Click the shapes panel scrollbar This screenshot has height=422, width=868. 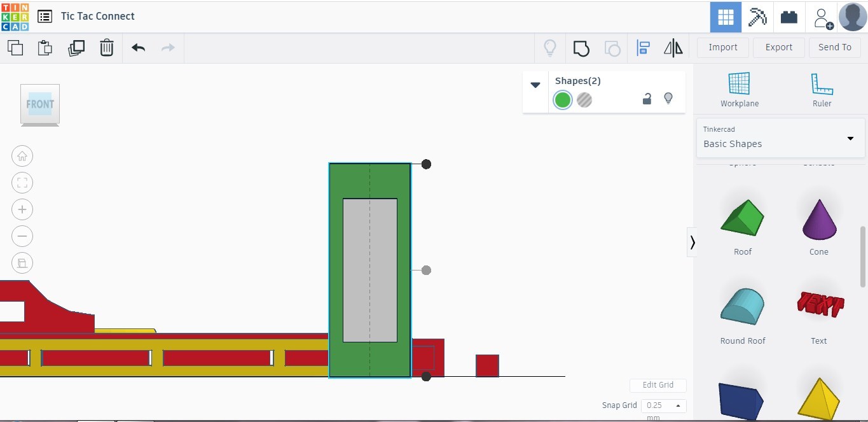(x=863, y=256)
